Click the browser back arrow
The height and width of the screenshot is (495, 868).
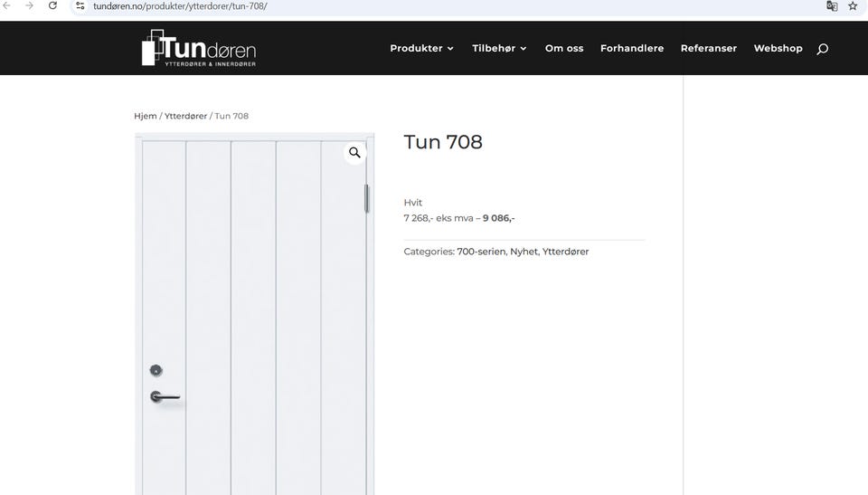pyautogui.click(x=6, y=5)
